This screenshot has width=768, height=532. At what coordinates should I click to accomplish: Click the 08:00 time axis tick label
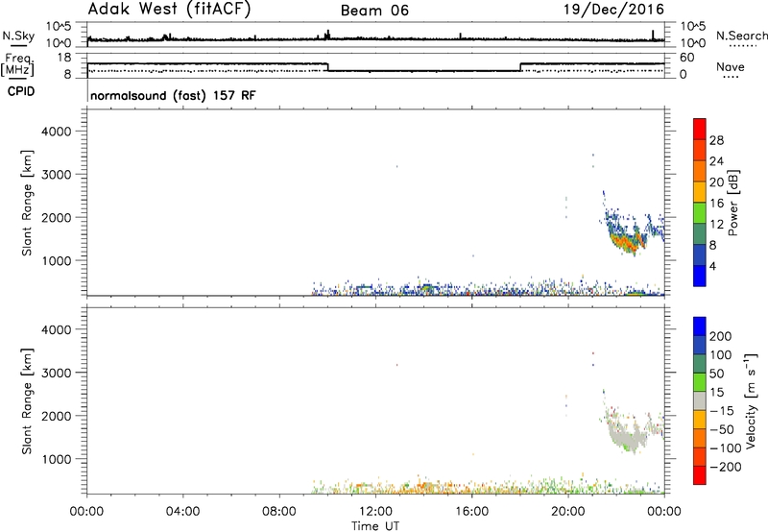[x=279, y=512]
